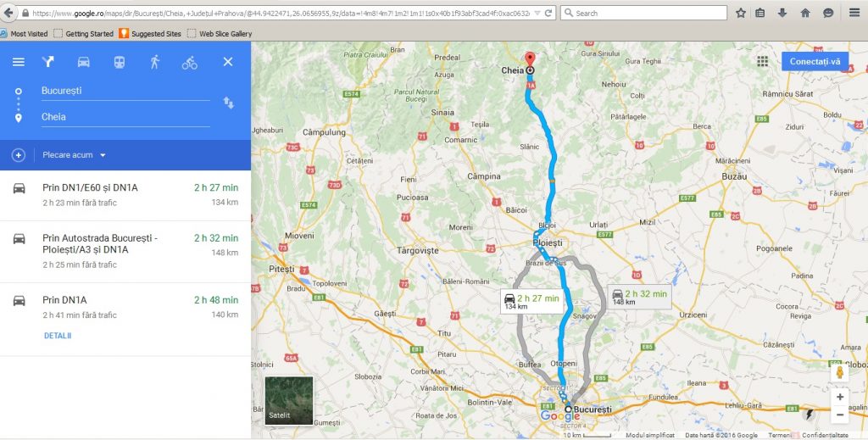
Task: Choose the route via Autostrada București - Ploiești/A3
Action: tap(125, 252)
